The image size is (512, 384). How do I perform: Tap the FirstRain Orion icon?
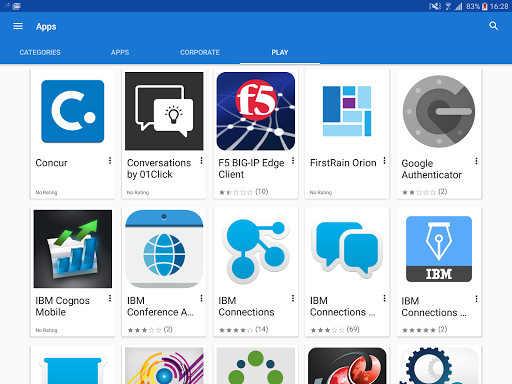pos(347,111)
